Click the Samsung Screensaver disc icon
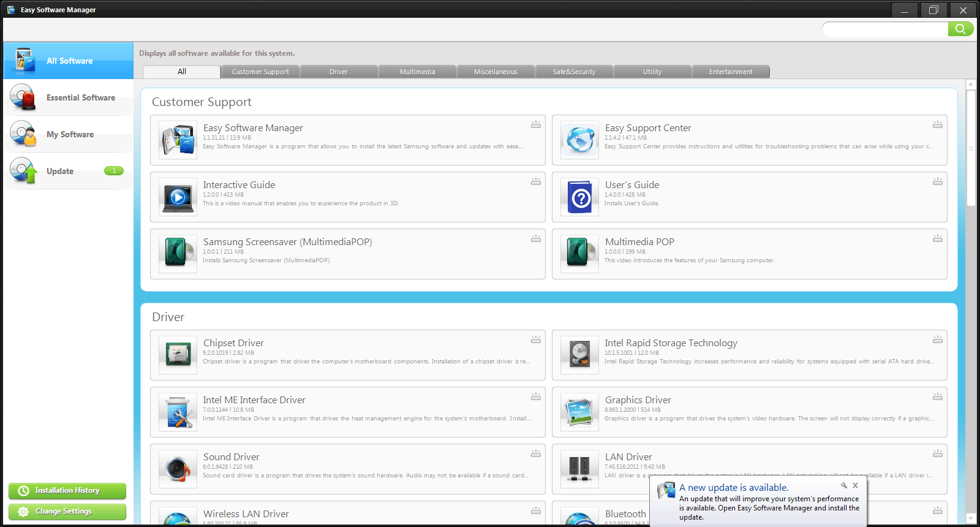This screenshot has height=527, width=980. [178, 254]
